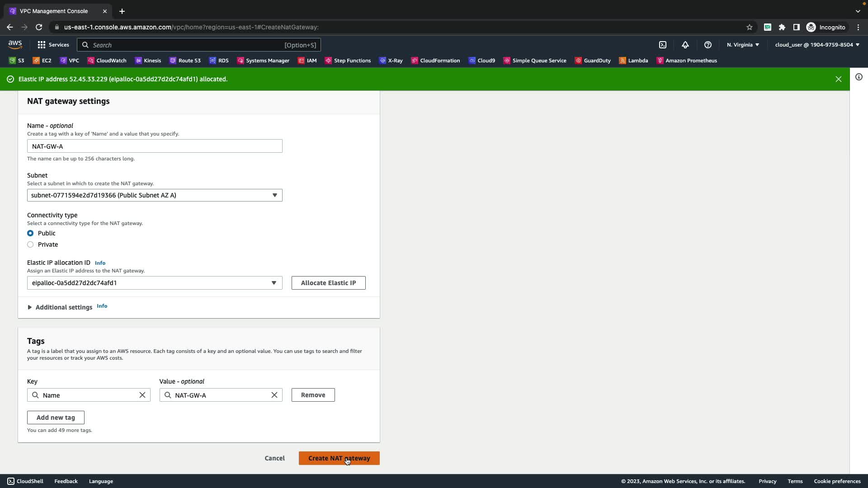Open CloudShell icon in top navigation bar
The width and height of the screenshot is (868, 488).
[x=663, y=45]
